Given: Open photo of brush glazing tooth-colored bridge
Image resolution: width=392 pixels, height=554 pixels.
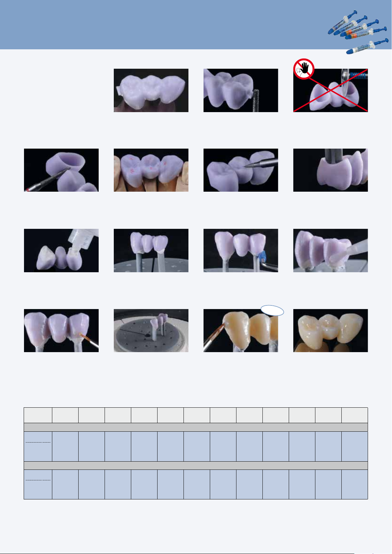Looking at the screenshot, I should (x=241, y=330).
